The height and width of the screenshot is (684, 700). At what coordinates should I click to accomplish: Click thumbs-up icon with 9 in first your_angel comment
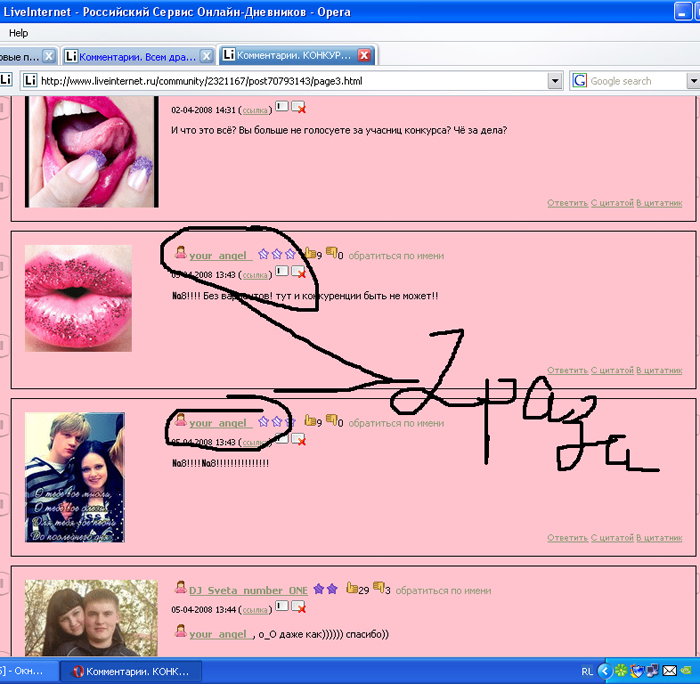310,253
